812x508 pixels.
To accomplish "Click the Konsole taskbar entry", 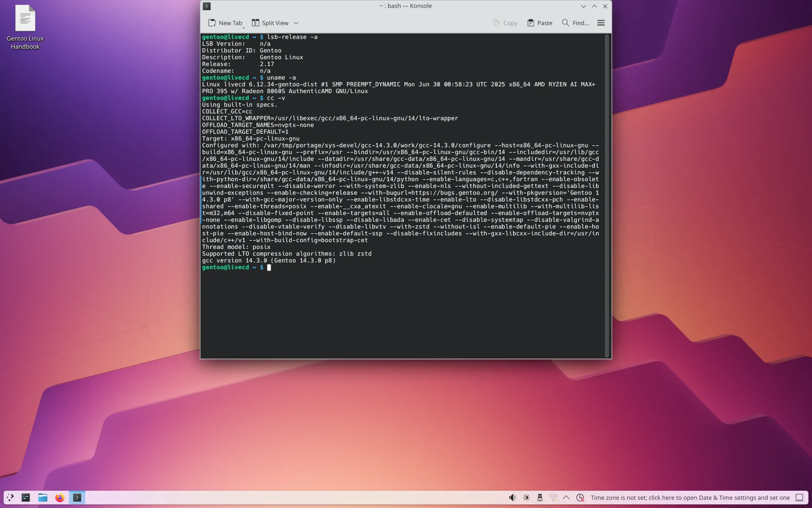I will [x=77, y=497].
